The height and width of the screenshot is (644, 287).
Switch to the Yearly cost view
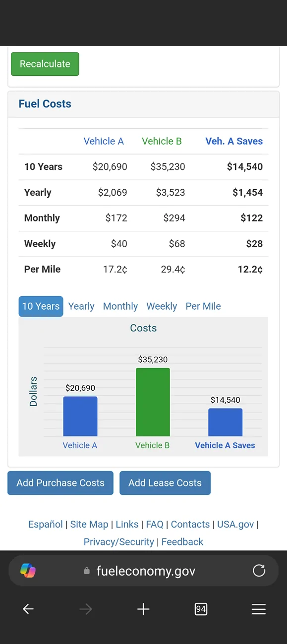pos(81,306)
